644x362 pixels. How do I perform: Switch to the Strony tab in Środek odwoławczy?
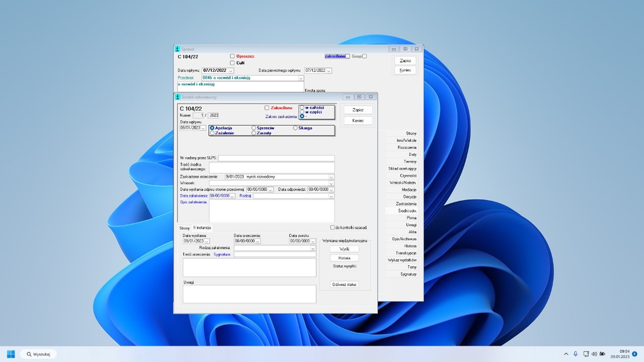click(185, 228)
